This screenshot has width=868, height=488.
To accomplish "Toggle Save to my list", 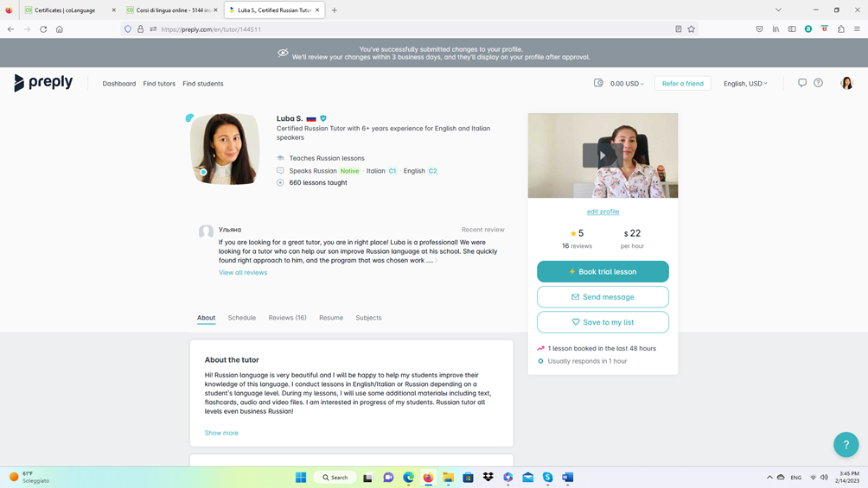I will coord(603,322).
